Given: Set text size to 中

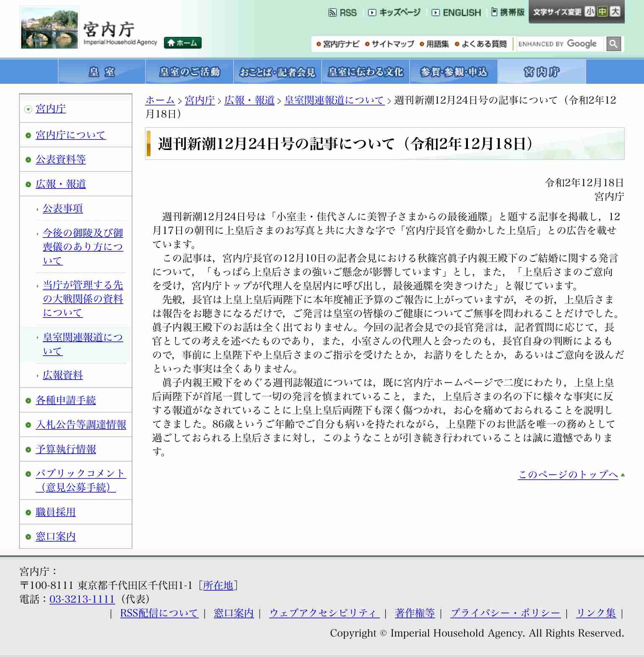Looking at the screenshot, I should point(602,12).
